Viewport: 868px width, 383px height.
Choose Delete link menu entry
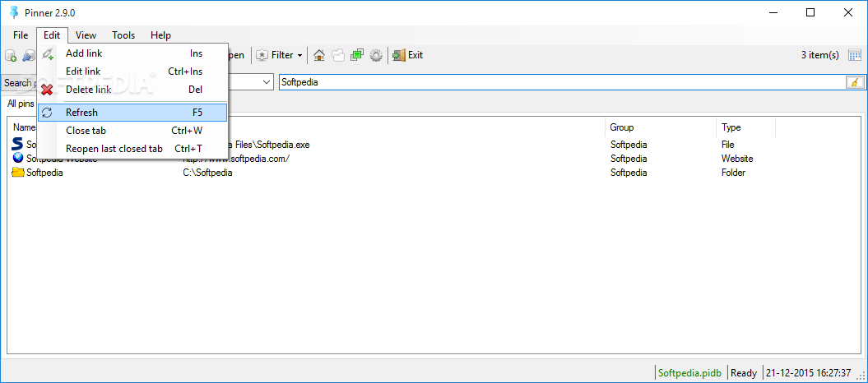pyautogui.click(x=132, y=90)
